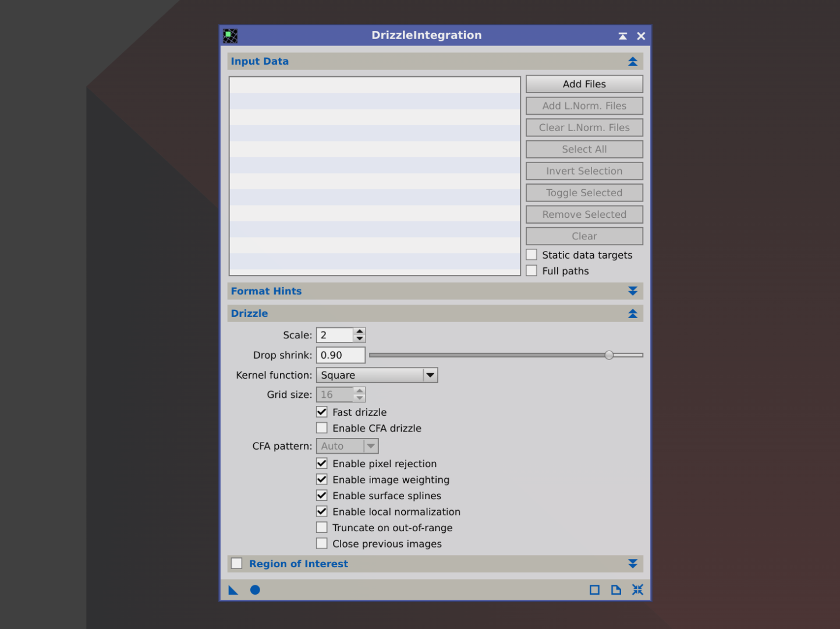Click the Drop shrink value field

pos(341,355)
